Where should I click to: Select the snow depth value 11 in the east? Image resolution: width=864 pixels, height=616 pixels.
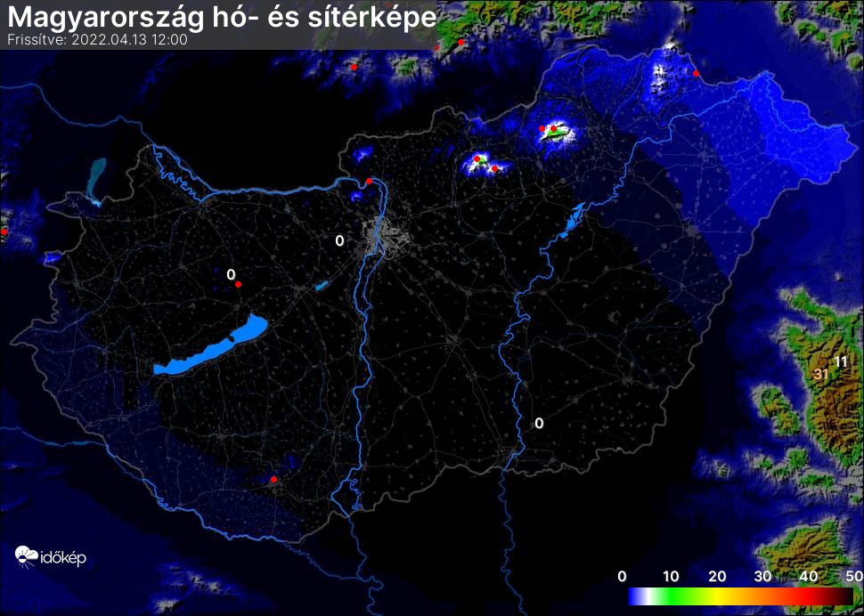tap(841, 361)
